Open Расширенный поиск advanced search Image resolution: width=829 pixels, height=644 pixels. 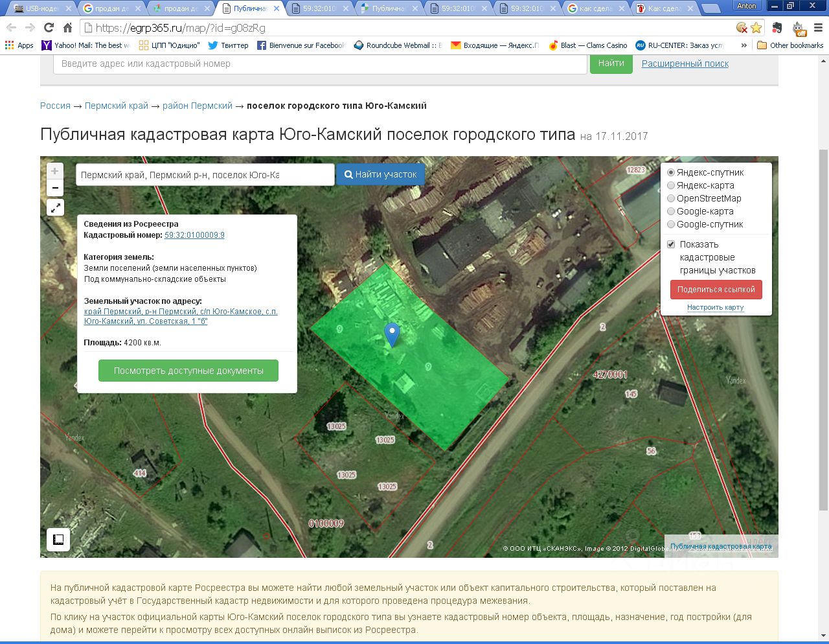click(x=685, y=63)
